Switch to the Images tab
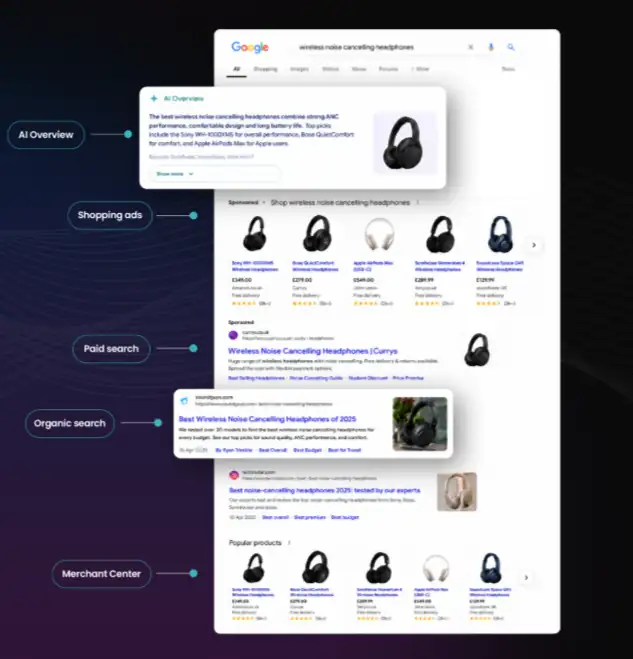Screen dimensions: 633x659 click(x=299, y=69)
